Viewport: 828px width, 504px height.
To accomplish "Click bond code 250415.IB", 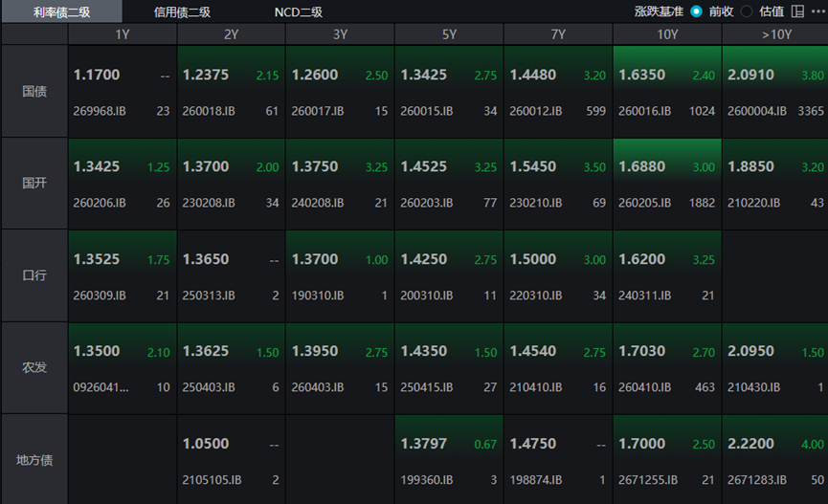I will click(x=427, y=387).
